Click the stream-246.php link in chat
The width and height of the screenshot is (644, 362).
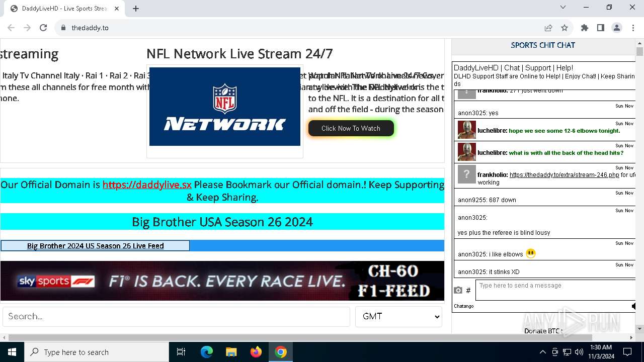click(x=564, y=175)
